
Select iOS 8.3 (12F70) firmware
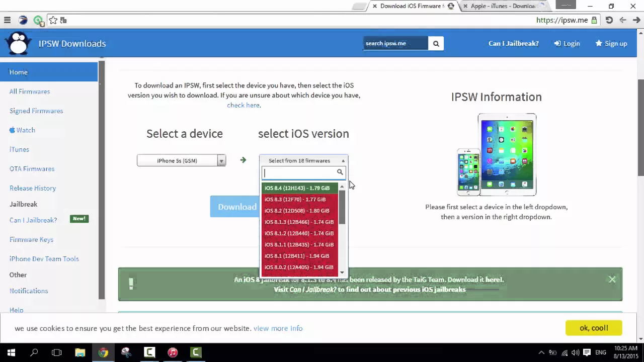tap(299, 199)
